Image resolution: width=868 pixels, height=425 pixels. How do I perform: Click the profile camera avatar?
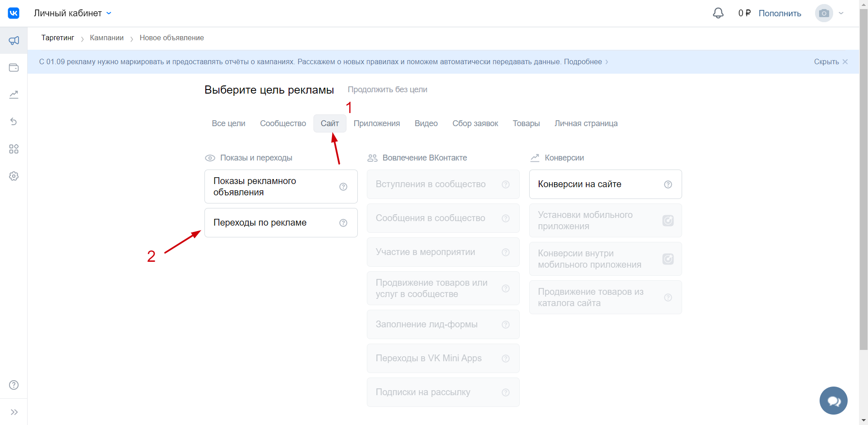(824, 13)
